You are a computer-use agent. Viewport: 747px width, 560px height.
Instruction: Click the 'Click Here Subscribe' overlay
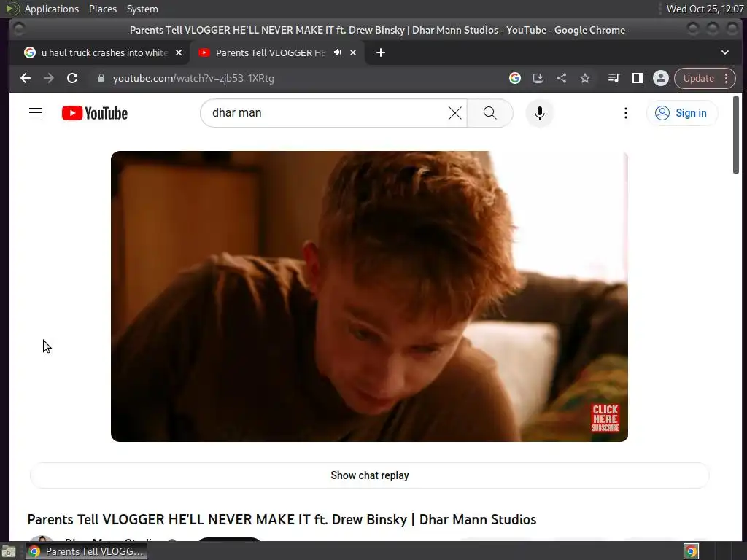click(x=605, y=418)
